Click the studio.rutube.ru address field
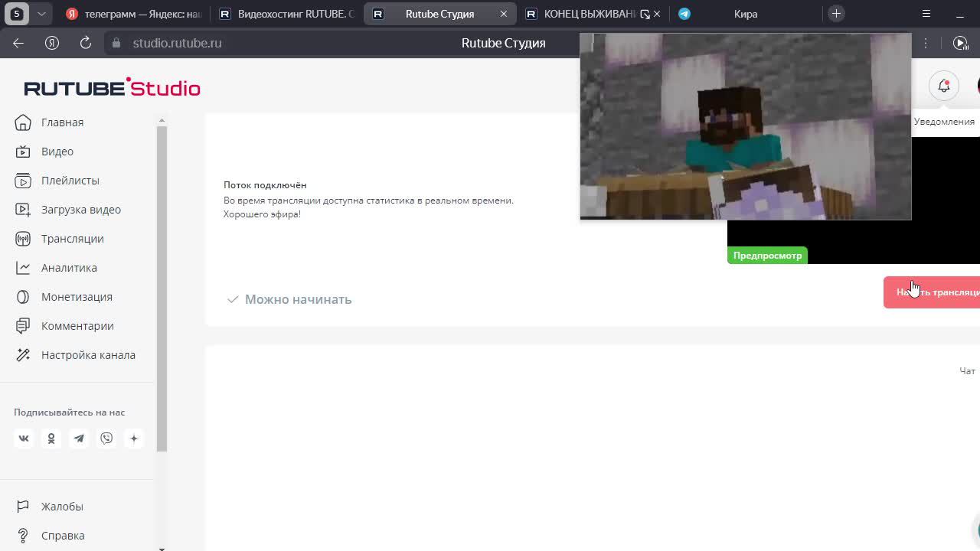980x551 pixels. click(x=177, y=43)
